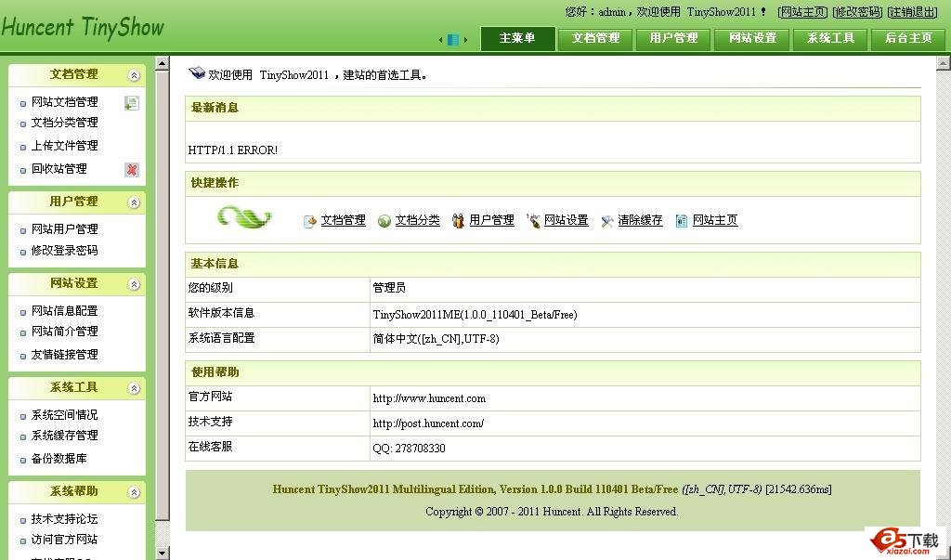Collapse the 用户管理 sidebar panel
The width and height of the screenshot is (951, 560).
click(x=134, y=202)
